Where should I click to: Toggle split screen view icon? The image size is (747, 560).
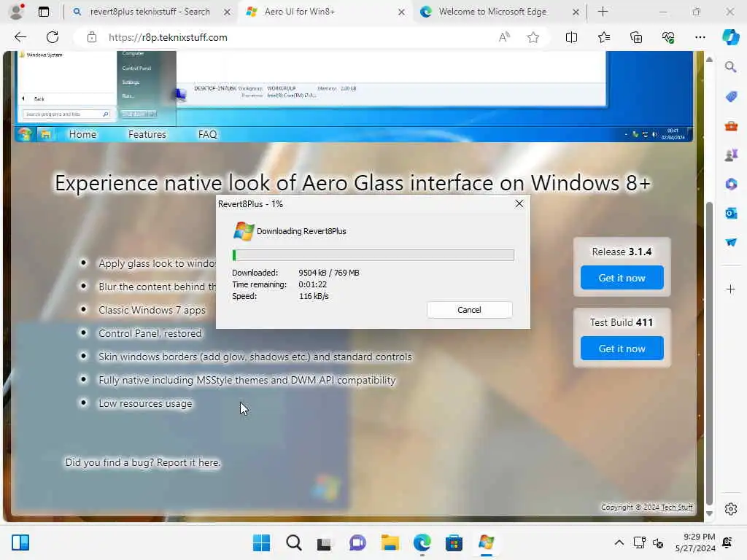pos(571,37)
